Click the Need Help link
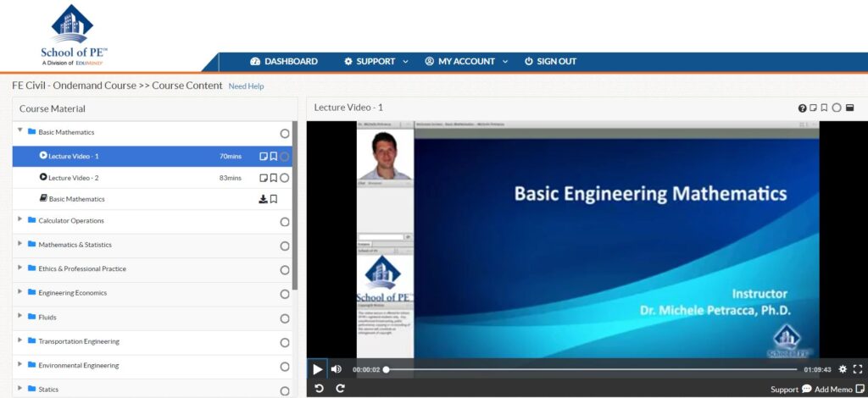868x398 pixels. pos(246,86)
